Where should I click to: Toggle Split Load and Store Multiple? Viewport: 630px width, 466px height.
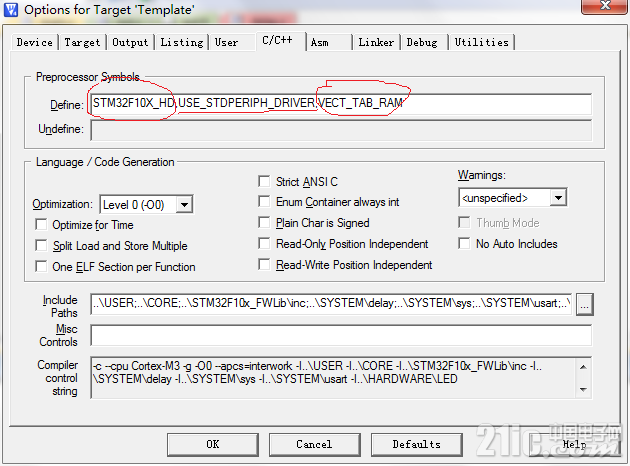click(41, 245)
